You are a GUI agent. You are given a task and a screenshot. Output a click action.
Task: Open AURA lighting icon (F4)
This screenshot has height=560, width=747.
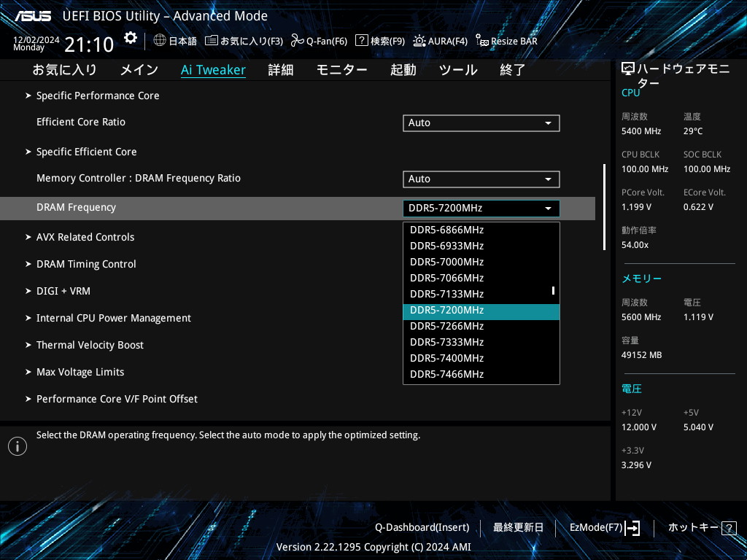pyautogui.click(x=419, y=41)
